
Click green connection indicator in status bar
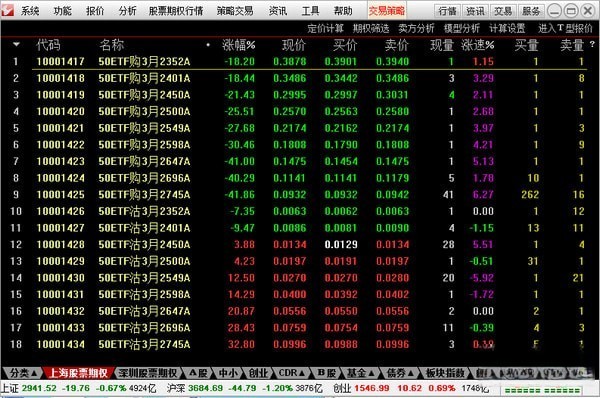[542, 390]
